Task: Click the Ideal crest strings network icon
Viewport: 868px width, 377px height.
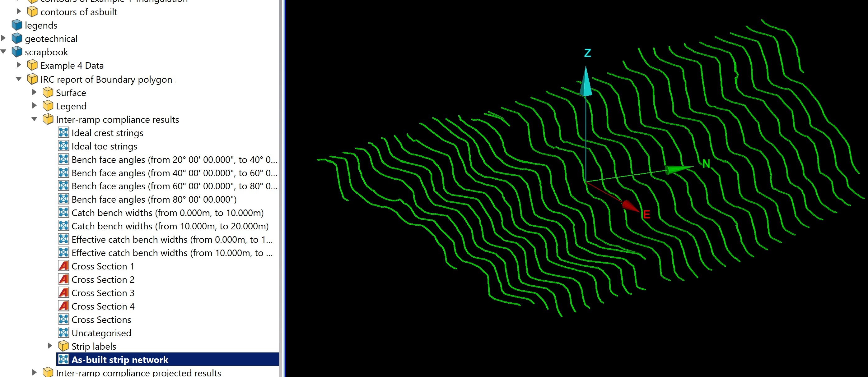Action: click(x=63, y=133)
